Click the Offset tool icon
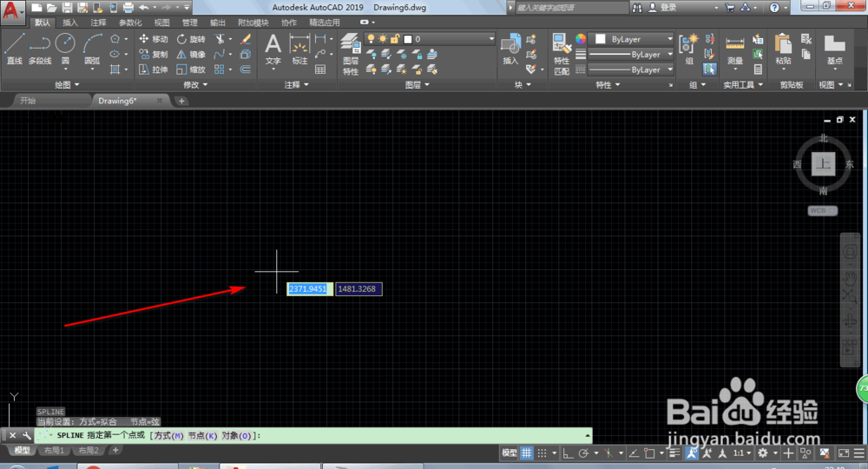 tap(246, 69)
